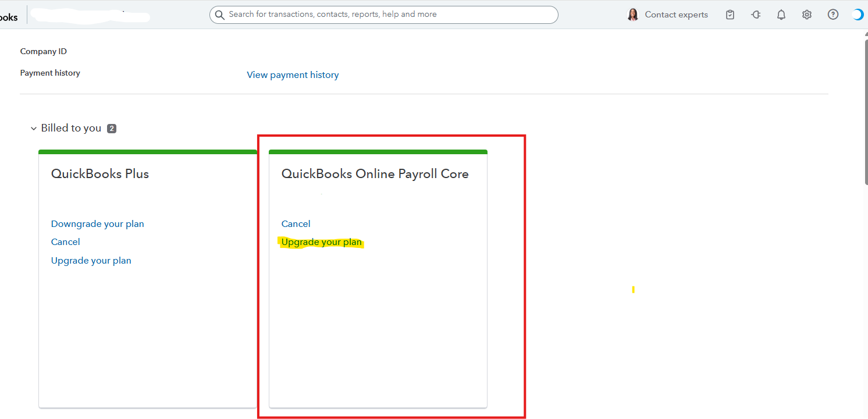
Task: Click the Payment history label
Action: [50, 73]
